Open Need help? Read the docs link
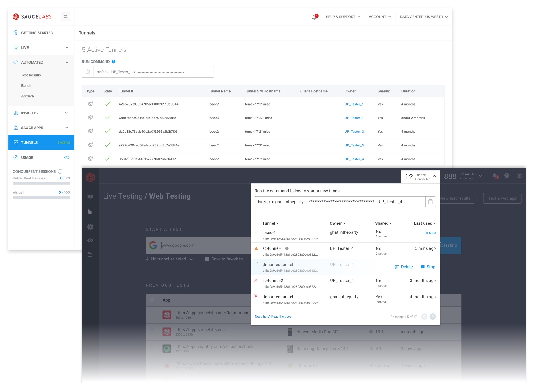The width and height of the screenshot is (534, 392). click(x=273, y=317)
